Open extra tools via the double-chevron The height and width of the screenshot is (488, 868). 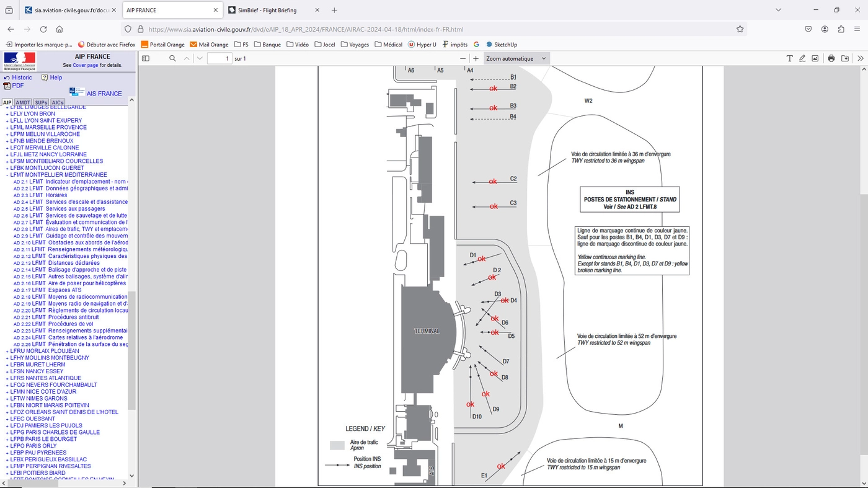click(861, 58)
